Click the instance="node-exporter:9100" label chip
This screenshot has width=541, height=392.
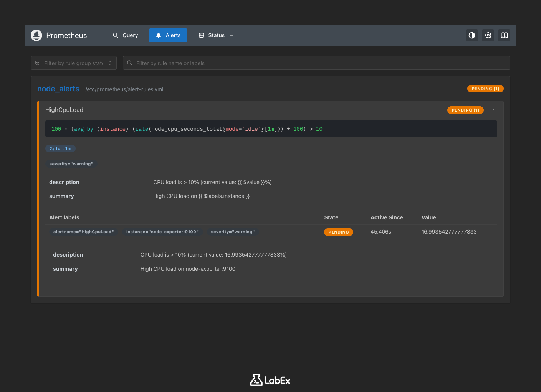(162, 232)
